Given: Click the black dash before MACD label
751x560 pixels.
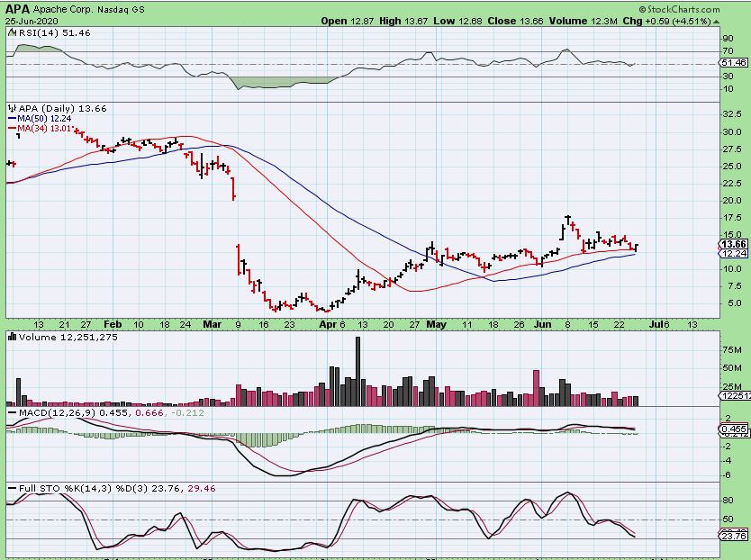Looking at the screenshot, I should (x=12, y=412).
